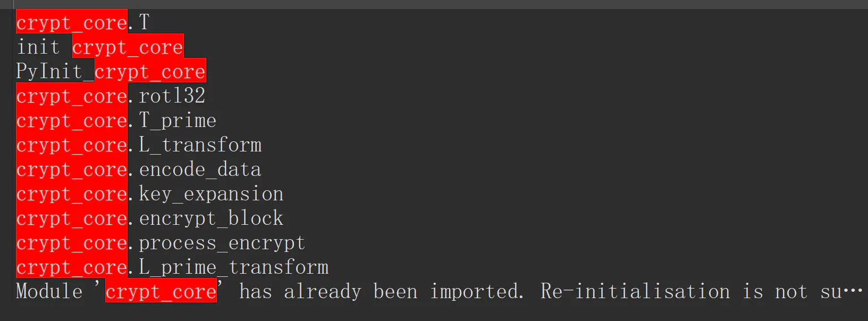Click highlighted crypt_core in the init line
Screen dimensions: 868x321
point(128,47)
